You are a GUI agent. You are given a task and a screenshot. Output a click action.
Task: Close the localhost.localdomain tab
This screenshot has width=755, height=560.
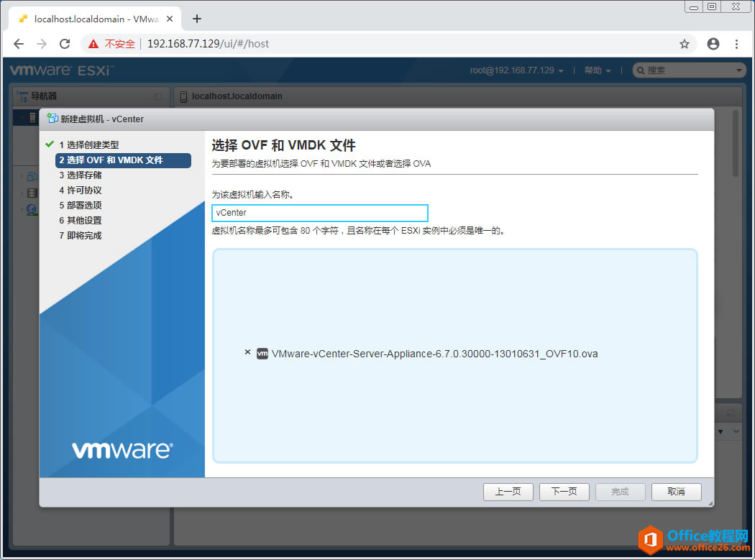[170, 19]
